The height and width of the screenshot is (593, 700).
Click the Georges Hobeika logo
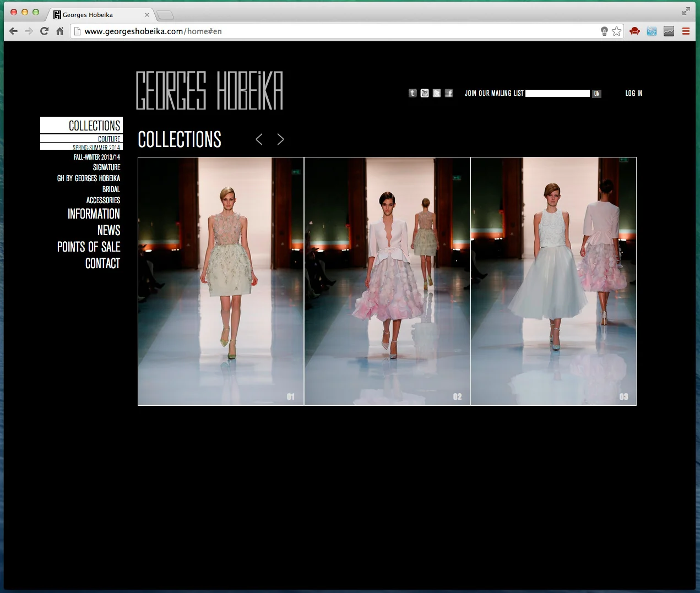coord(209,90)
